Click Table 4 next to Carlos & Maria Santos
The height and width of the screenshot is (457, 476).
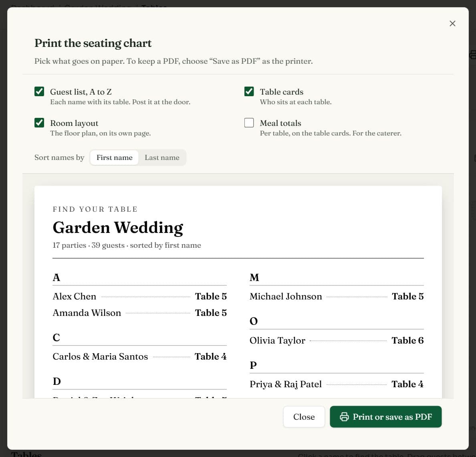(210, 356)
